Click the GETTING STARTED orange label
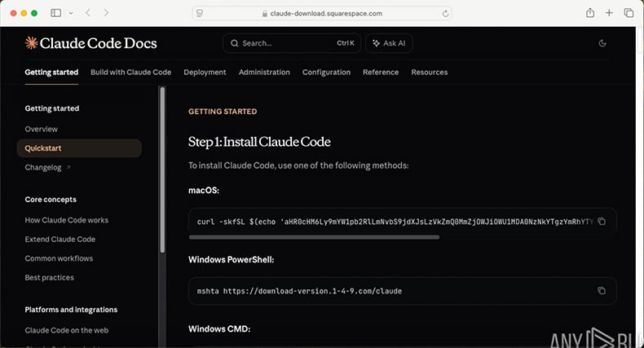Screen dimensions: 644x348 [223, 112]
